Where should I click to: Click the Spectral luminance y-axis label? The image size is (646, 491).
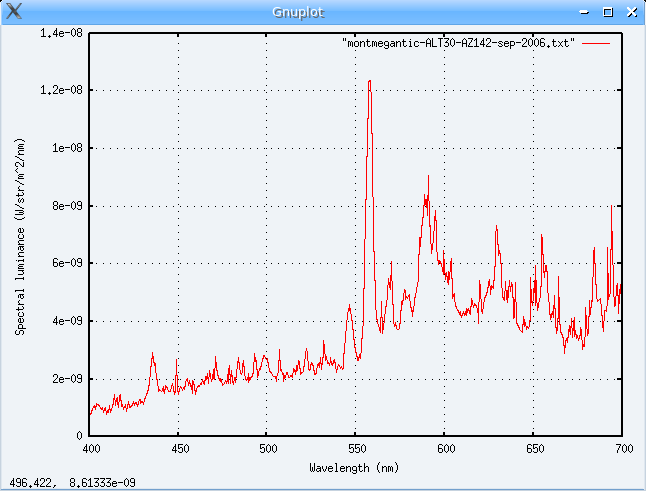(x=20, y=235)
